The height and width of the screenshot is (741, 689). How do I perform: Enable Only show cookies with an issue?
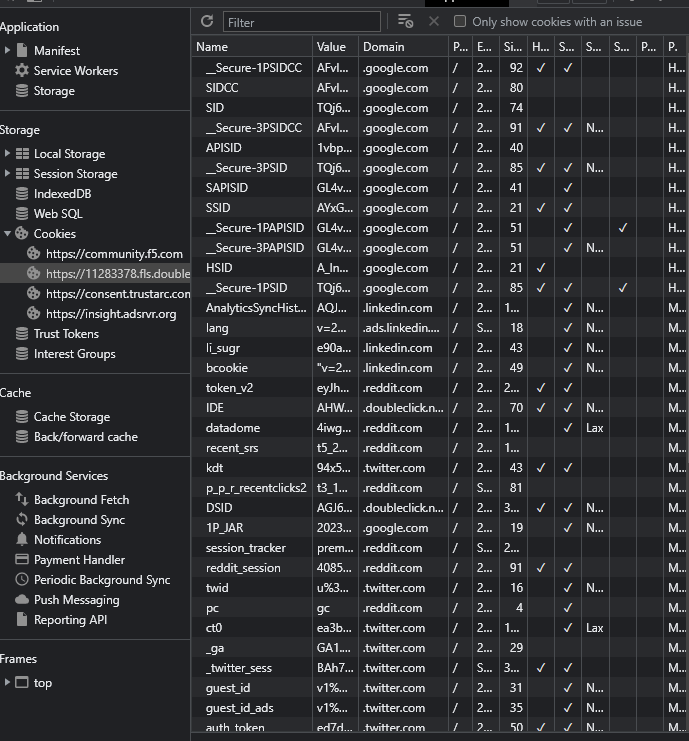[460, 21]
